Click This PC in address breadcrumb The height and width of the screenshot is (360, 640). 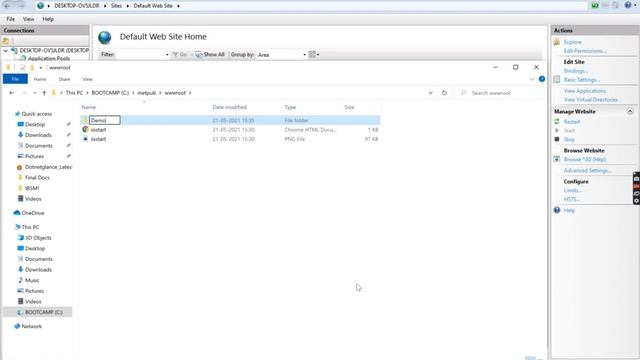click(74, 93)
